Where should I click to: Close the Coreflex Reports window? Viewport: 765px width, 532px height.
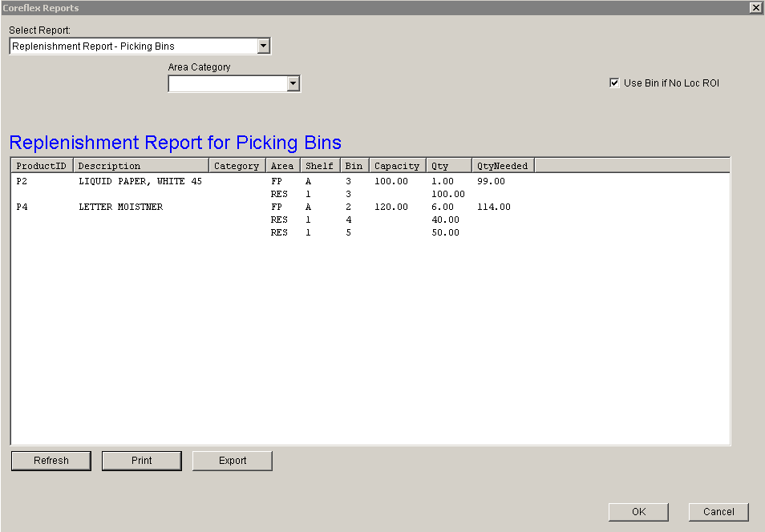click(x=755, y=7)
